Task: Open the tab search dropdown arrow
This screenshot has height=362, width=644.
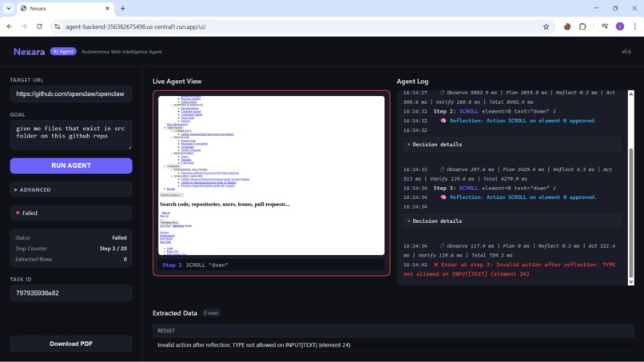Action: [x=8, y=8]
